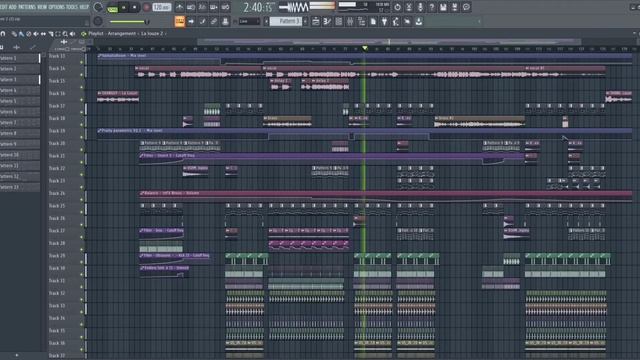Open the help question mark icon
Image resolution: width=640 pixels, height=360 pixels.
(x=432, y=7)
